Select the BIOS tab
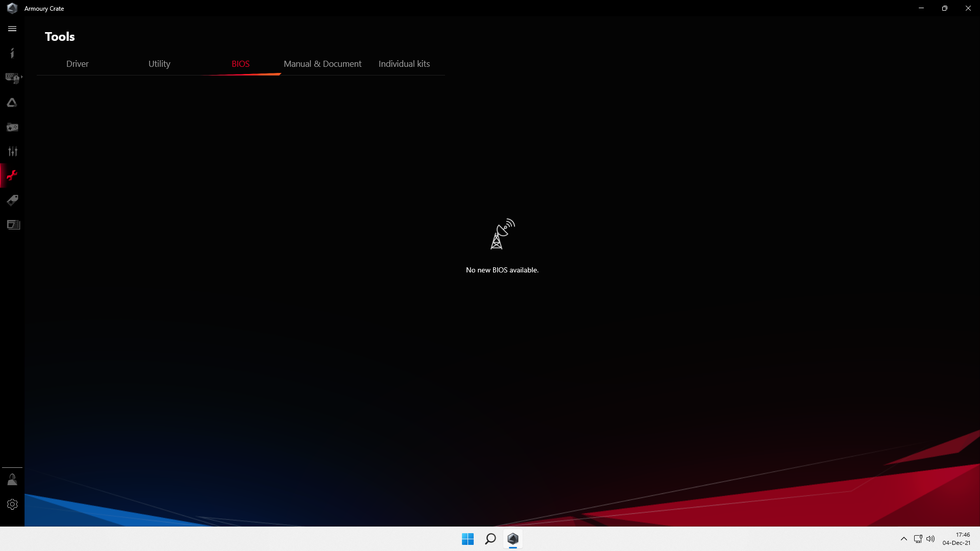 click(x=240, y=64)
